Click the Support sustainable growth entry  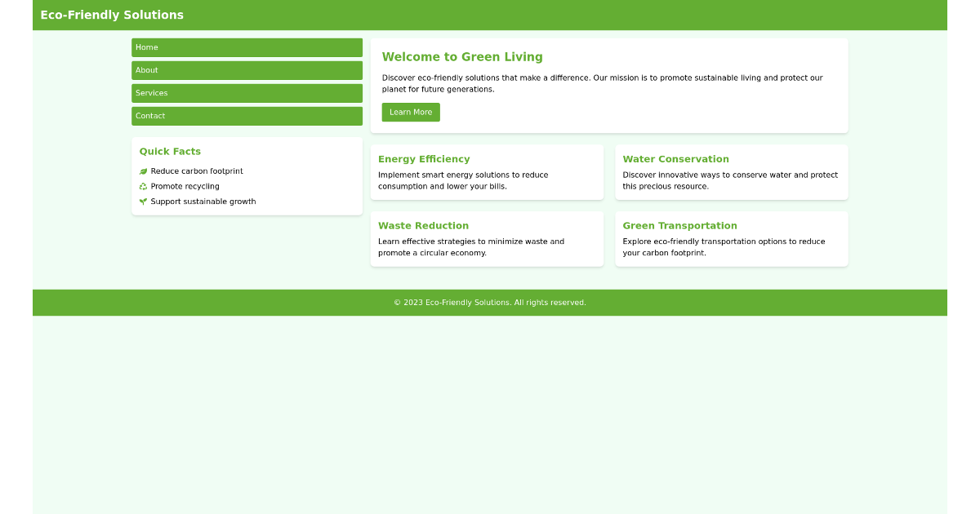point(203,201)
